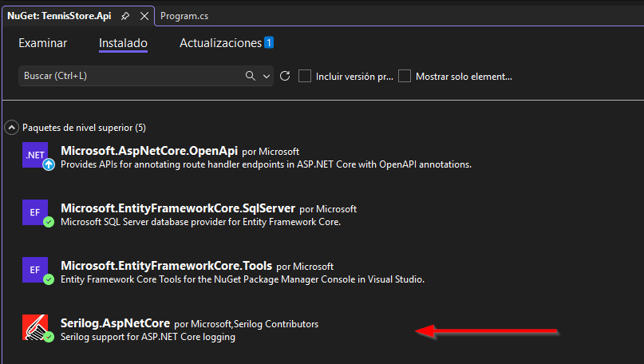This screenshot has width=644, height=364.
Task: Switch to the Program.cs tab
Action: coord(184,16)
